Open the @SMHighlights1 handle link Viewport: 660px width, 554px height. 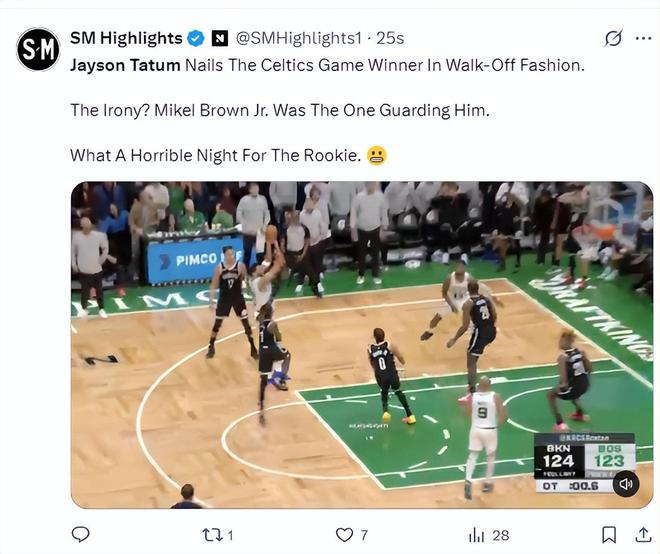(299, 39)
